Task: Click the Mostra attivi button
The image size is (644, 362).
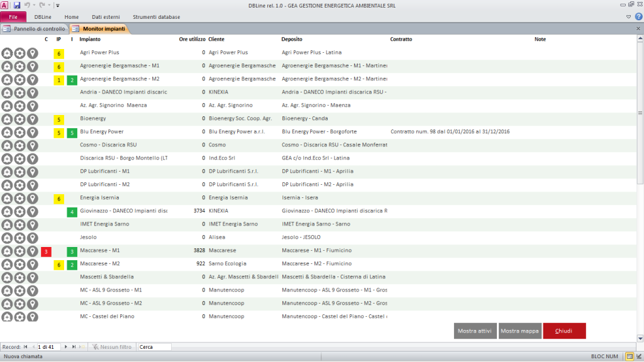Action: point(475,331)
